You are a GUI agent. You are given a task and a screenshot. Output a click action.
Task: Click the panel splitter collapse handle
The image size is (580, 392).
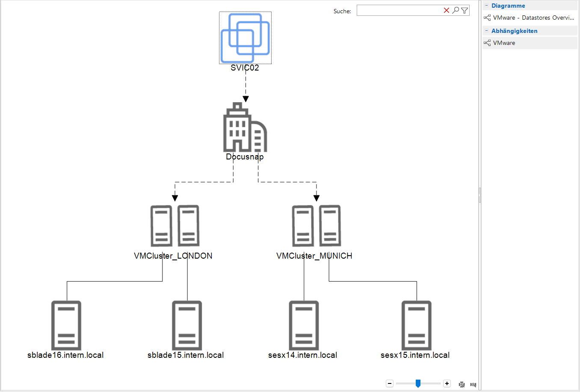(480, 195)
